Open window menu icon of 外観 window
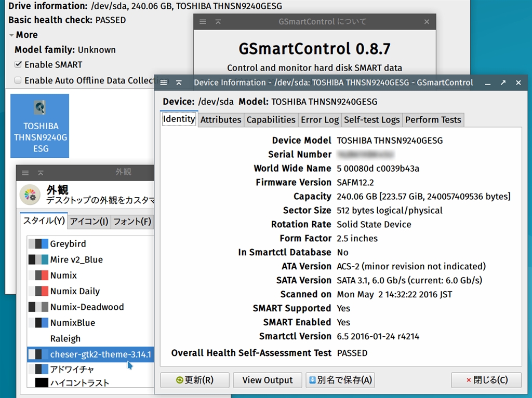Image resolution: width=532 pixels, height=398 pixels. tap(25, 173)
